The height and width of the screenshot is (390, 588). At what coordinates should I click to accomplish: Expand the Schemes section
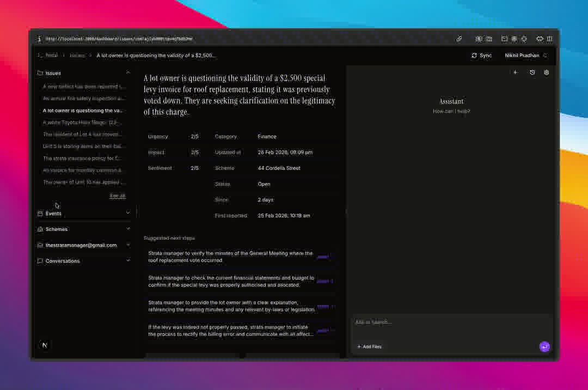coord(128,229)
